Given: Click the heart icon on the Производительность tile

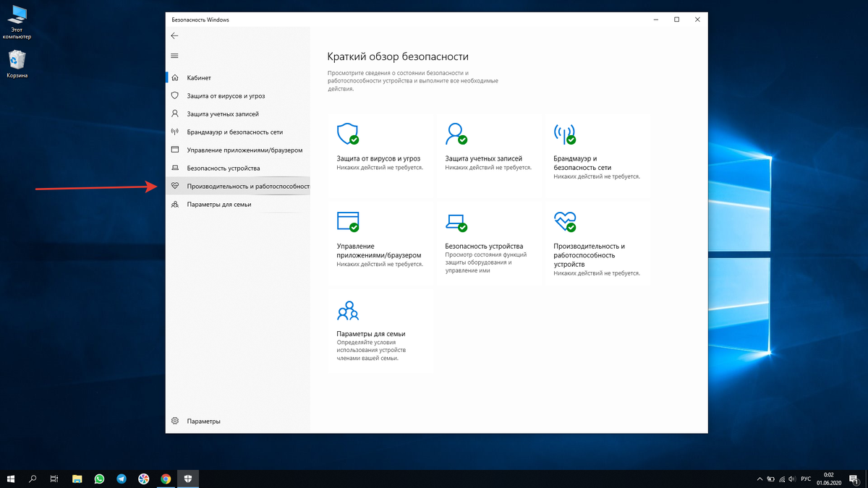Looking at the screenshot, I should pos(564,221).
